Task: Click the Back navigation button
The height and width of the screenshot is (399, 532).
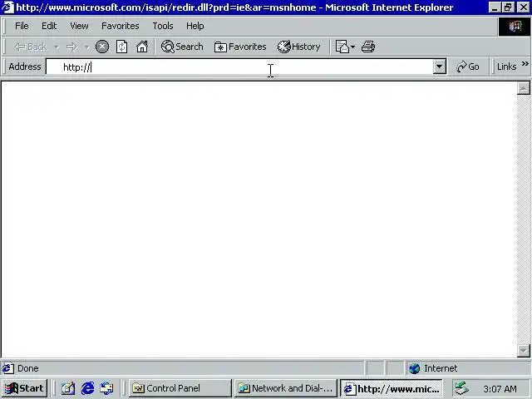Action: click(31, 47)
